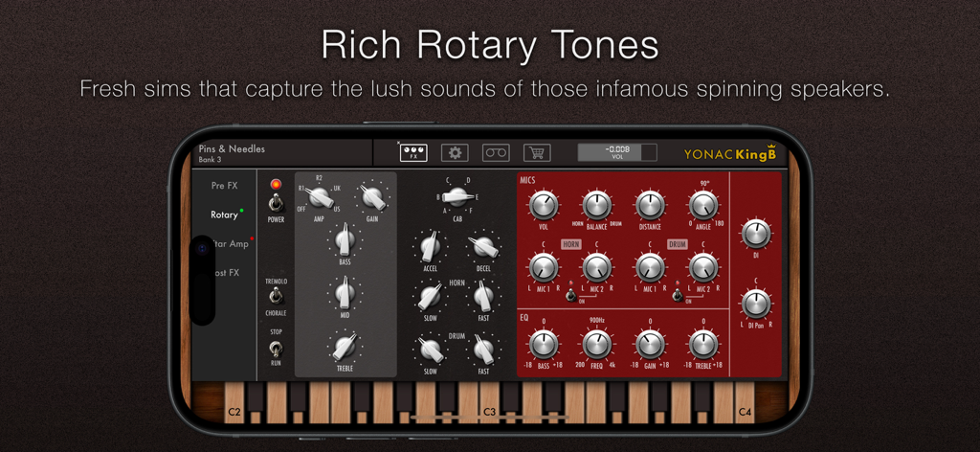Image resolution: width=980 pixels, height=452 pixels.
Task: Click the ACCEL knob
Action: click(x=431, y=247)
